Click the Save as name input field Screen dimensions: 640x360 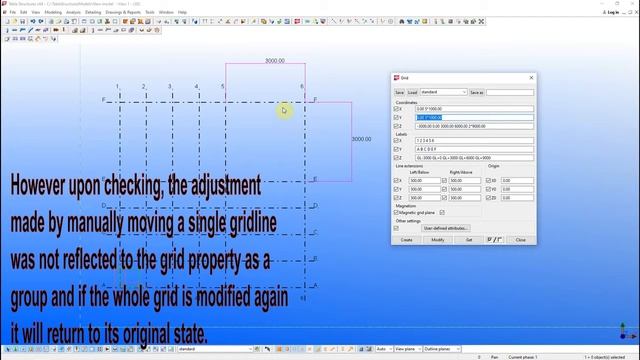(510, 93)
